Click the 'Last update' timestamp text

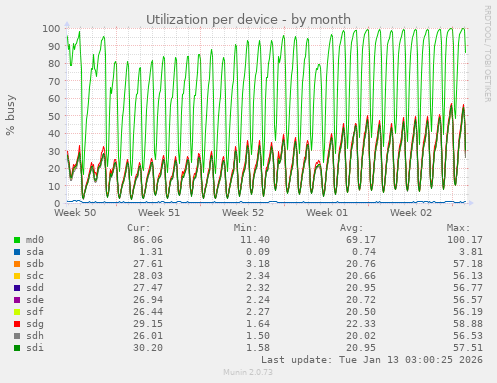(x=372, y=360)
